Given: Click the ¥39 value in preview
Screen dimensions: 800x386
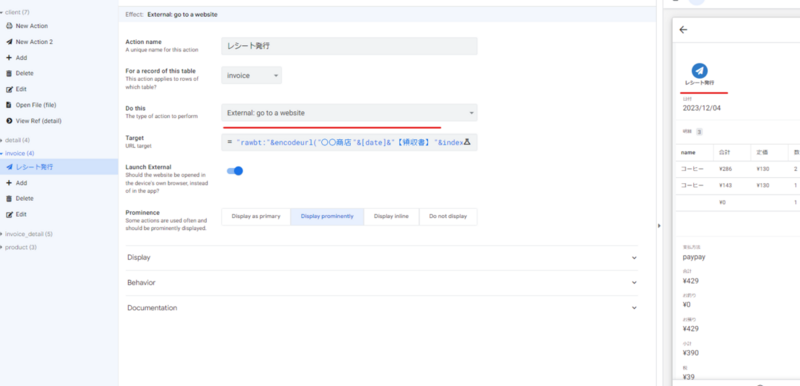Looking at the screenshot, I should coord(689,377).
